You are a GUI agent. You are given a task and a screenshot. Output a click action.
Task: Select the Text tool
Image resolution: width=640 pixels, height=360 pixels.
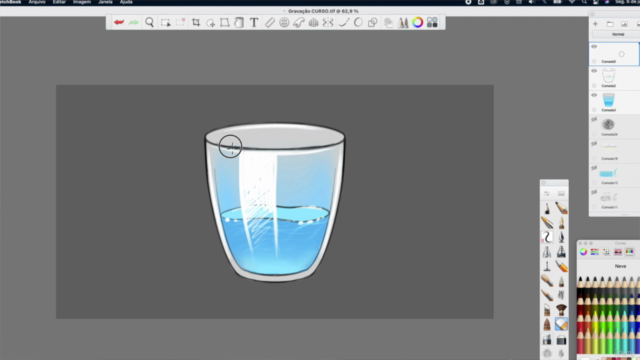pyautogui.click(x=254, y=22)
